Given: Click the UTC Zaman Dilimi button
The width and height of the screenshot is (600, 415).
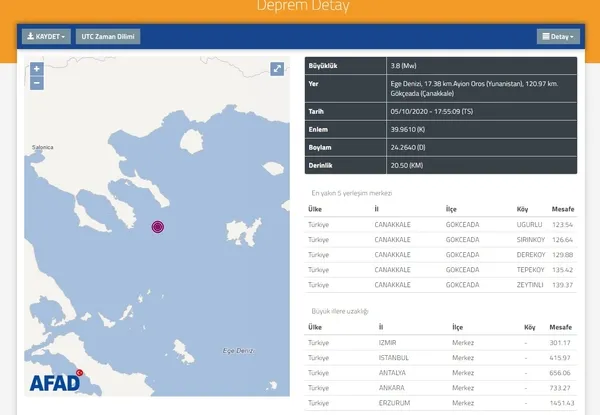Looking at the screenshot, I should pyautogui.click(x=108, y=36).
